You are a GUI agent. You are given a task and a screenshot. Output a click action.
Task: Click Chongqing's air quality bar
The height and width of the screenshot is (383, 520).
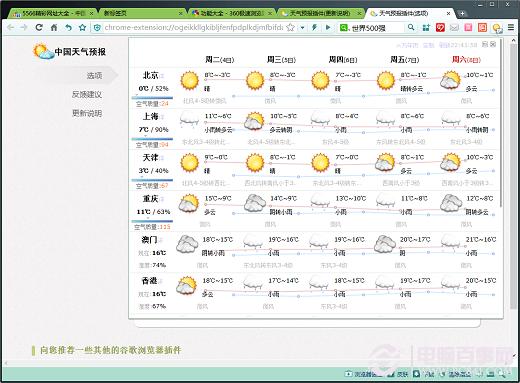pyautogui.click(x=152, y=221)
